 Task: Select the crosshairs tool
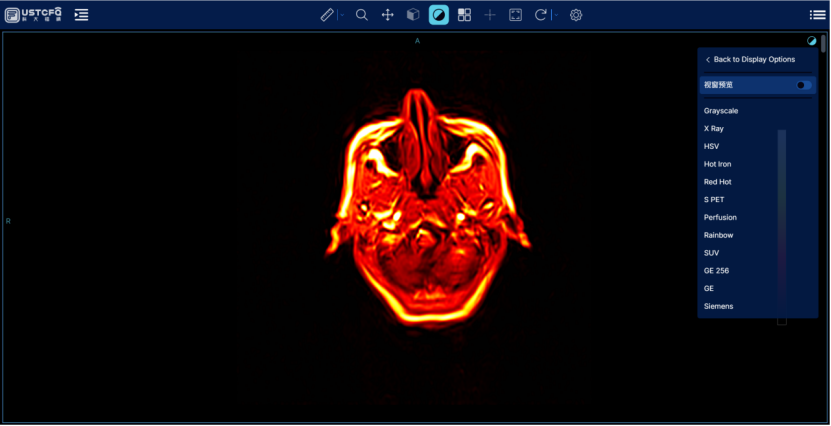[490, 15]
